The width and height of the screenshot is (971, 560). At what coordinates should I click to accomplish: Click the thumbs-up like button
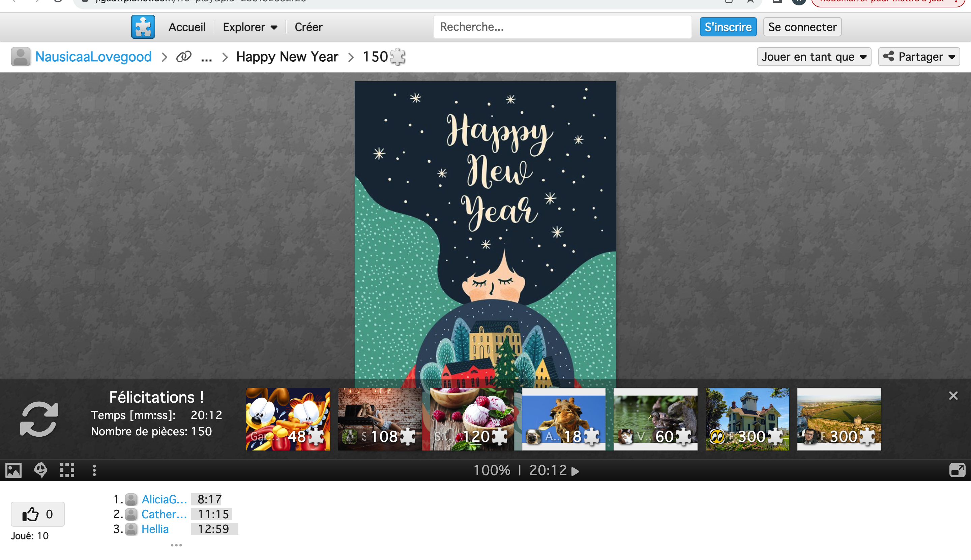[x=38, y=514]
